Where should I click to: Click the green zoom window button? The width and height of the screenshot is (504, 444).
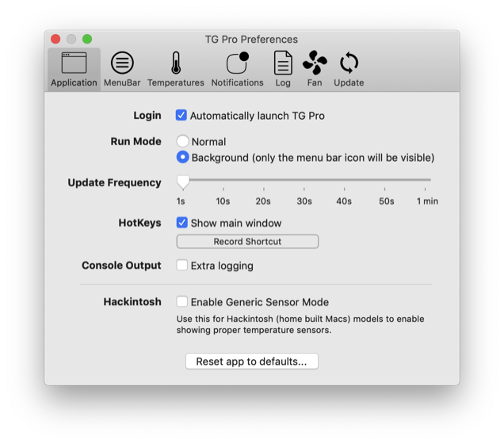tap(87, 39)
